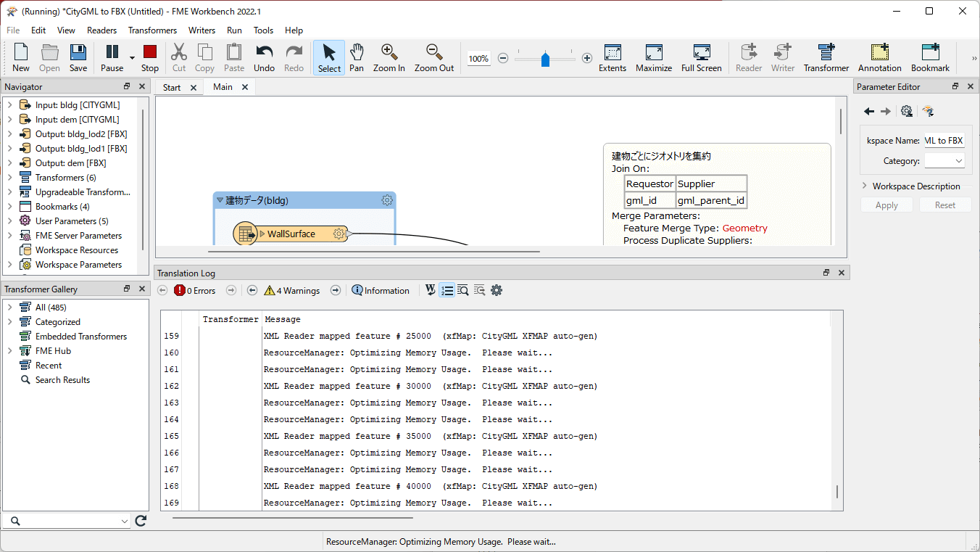
Task: Open WallSurface feature type settings gear
Action: pos(339,234)
